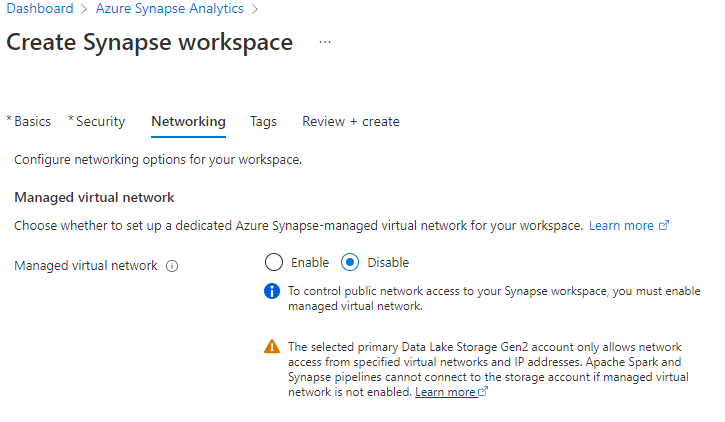Click the Managed virtual network section heading
Viewport: 725px width, 422px height.
[x=94, y=198]
